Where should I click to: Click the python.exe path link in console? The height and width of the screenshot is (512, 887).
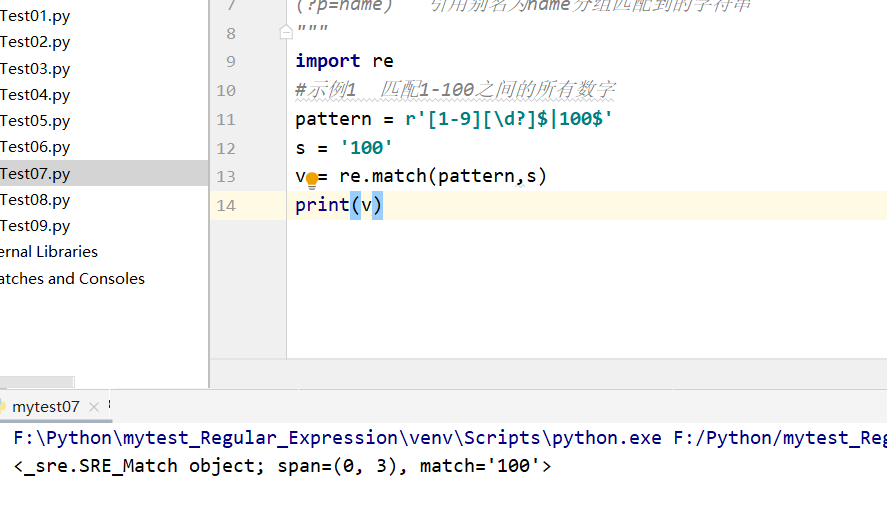point(337,438)
